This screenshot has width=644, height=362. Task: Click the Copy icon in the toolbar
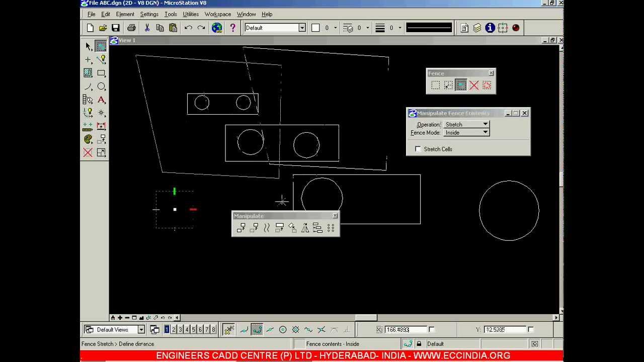click(x=160, y=28)
